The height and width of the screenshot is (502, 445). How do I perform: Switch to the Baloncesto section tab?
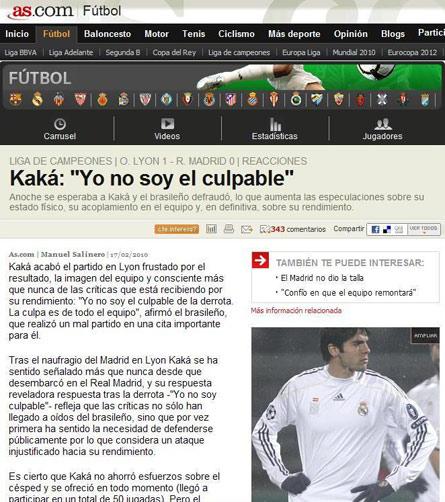pyautogui.click(x=107, y=34)
